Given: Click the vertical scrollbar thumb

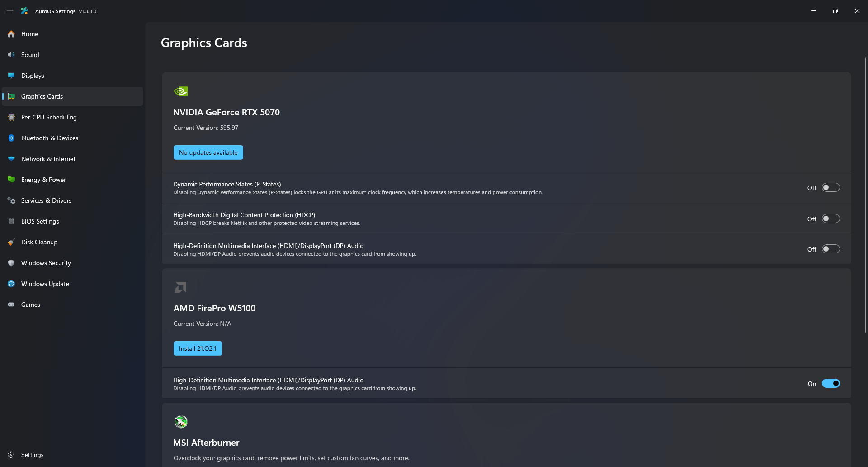Looking at the screenshot, I should click(x=865, y=195).
